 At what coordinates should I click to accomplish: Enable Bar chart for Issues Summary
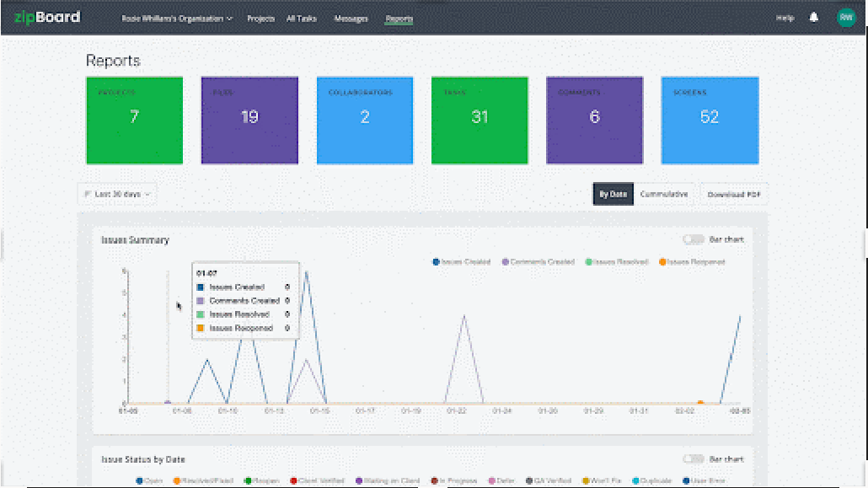[694, 240]
